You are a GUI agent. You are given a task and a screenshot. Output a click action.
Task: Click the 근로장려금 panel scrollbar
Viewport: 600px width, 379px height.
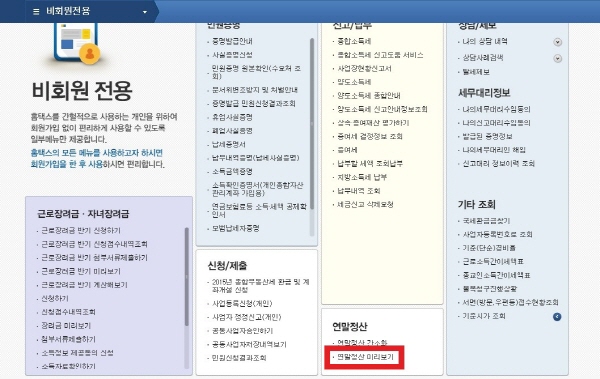point(187,276)
